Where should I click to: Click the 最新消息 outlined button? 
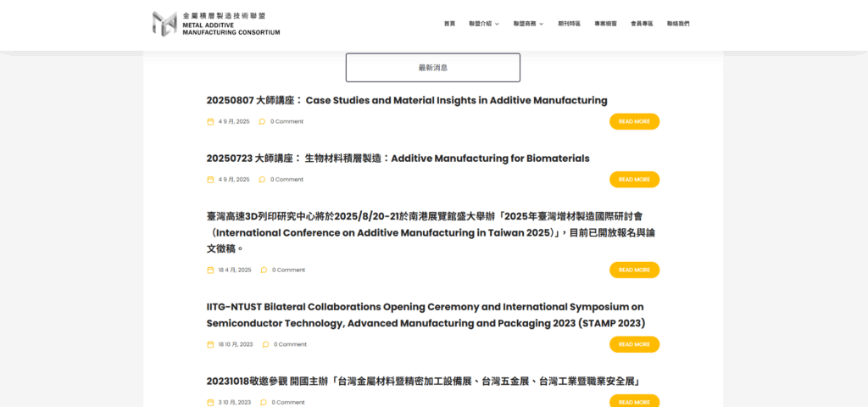coord(432,68)
